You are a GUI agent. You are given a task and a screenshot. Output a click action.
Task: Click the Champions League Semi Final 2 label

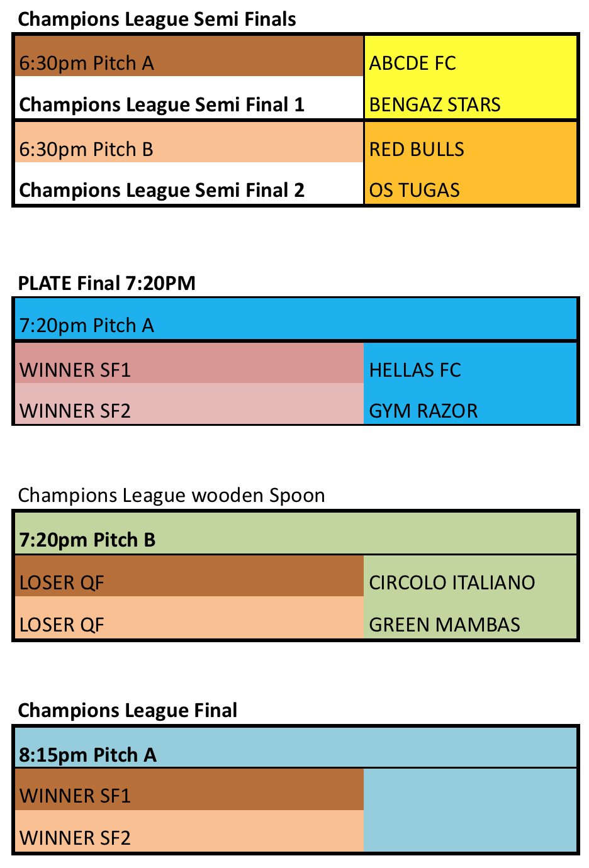tap(162, 190)
